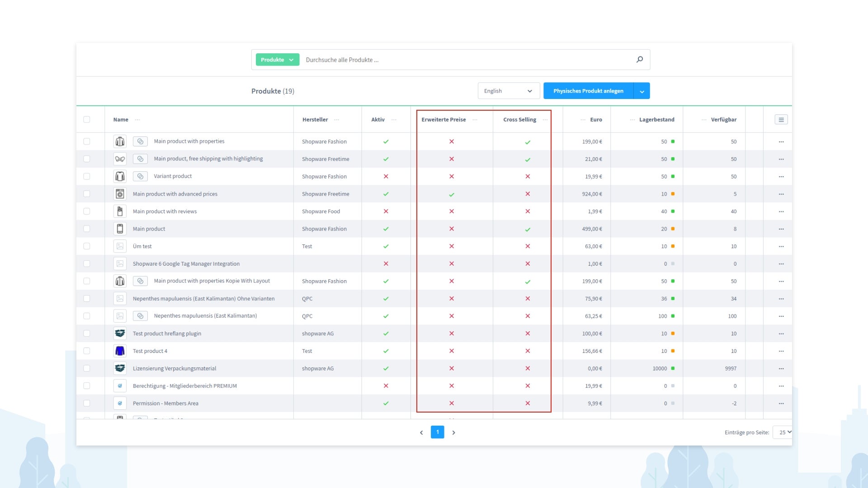Open the 'Produkte' filter dropdown

click(x=275, y=59)
